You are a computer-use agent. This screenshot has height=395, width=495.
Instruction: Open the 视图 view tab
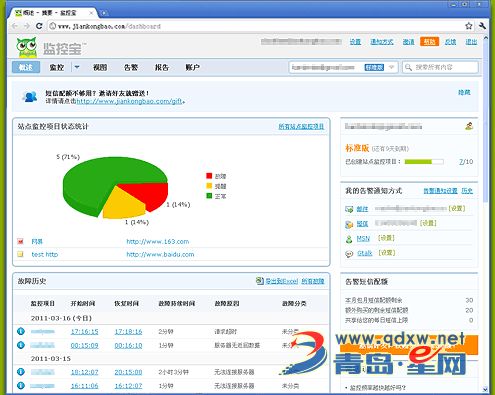coord(100,67)
